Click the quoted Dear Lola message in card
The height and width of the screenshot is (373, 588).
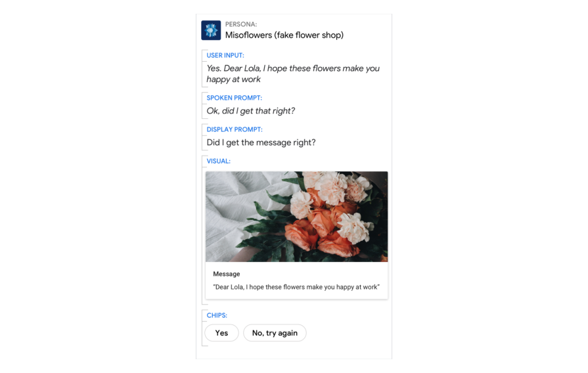[x=296, y=287]
